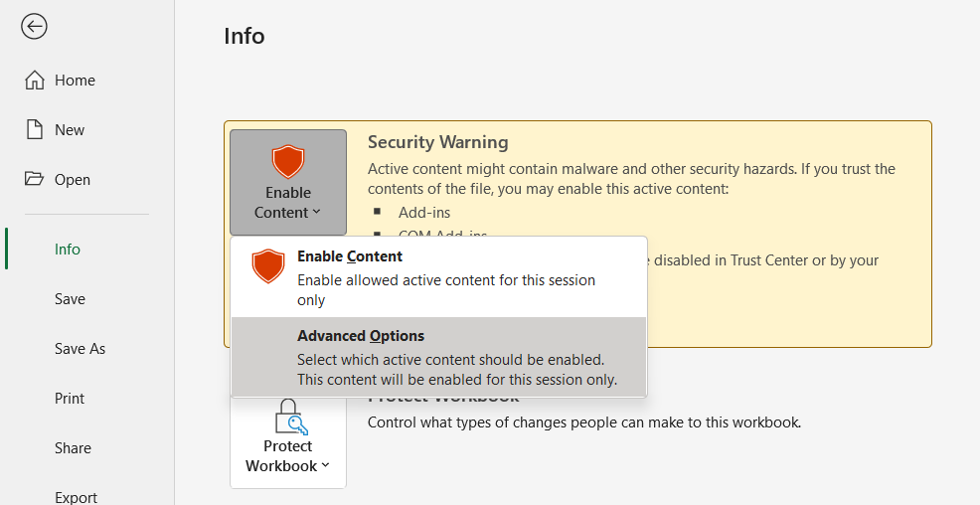Click the New blank document icon
Image resolution: width=980 pixels, height=505 pixels.
(35, 130)
